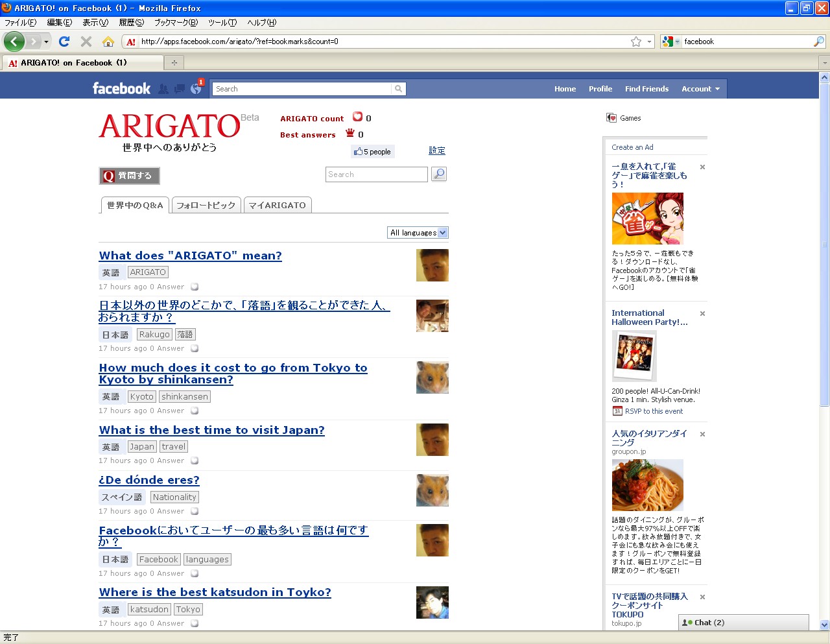Open the 表示(V) menu
This screenshot has width=830, height=644.
tap(95, 23)
